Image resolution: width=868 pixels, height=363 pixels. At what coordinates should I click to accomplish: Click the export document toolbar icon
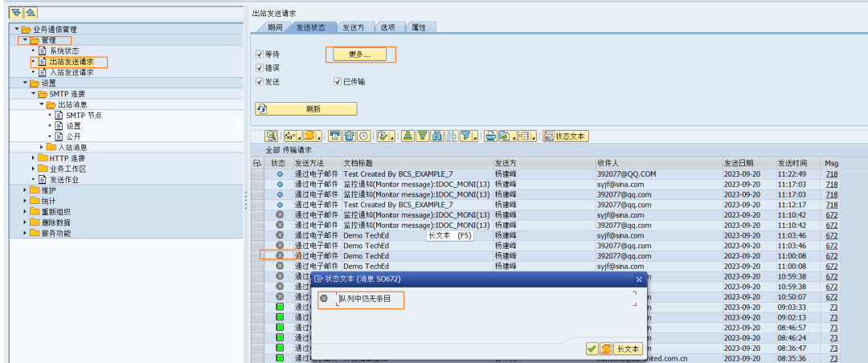click(505, 137)
